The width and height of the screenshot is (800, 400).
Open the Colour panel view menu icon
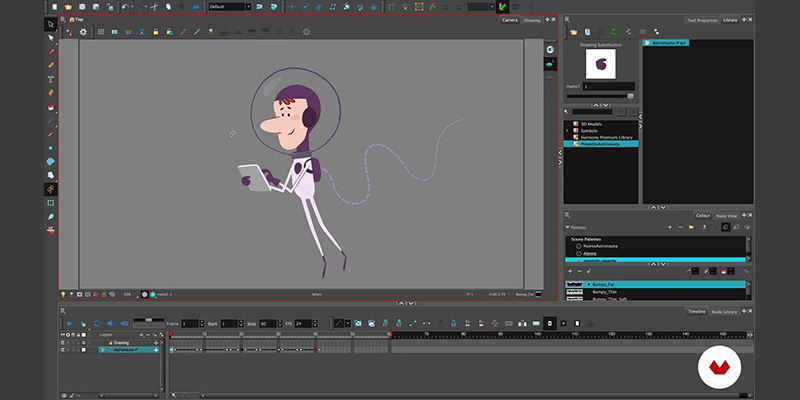tap(567, 215)
